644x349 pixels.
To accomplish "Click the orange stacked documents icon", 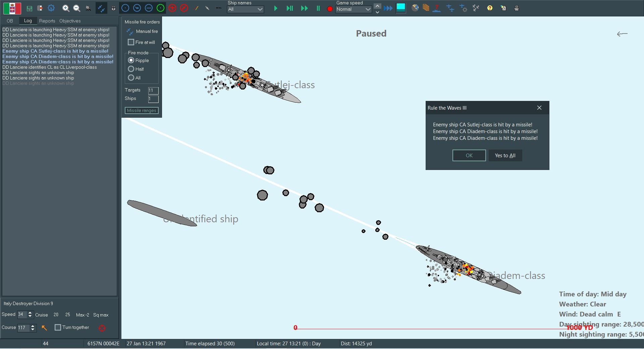I will (x=426, y=8).
